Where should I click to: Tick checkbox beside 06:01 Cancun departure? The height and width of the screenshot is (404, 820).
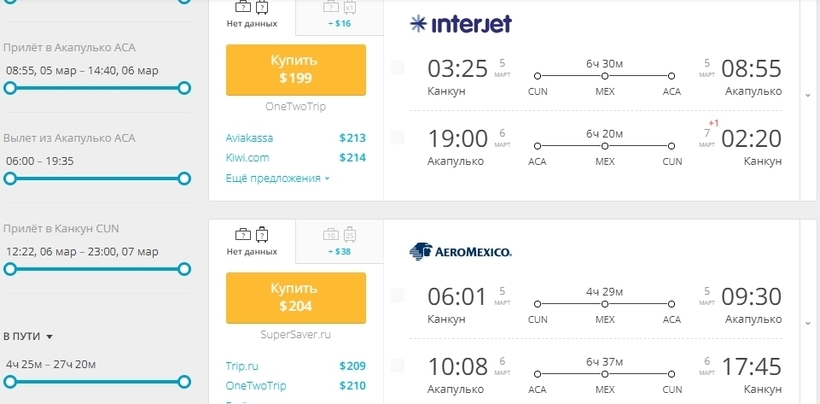(x=398, y=295)
